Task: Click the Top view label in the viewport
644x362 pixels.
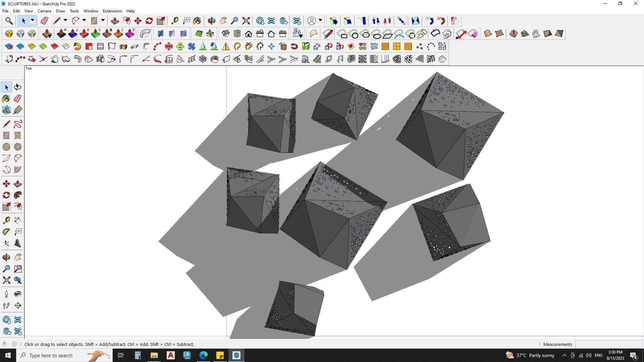Action: pyautogui.click(x=29, y=68)
